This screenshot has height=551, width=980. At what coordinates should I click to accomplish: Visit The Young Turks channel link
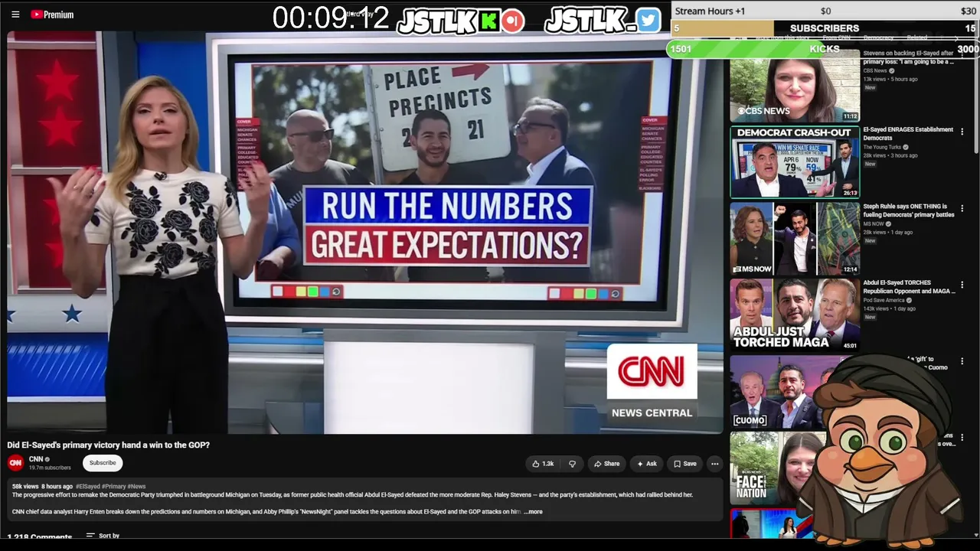click(882, 147)
